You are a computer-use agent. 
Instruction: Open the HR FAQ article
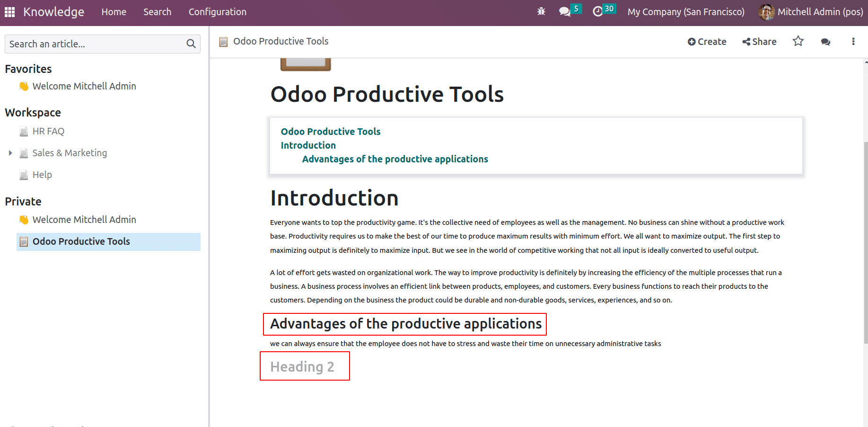tap(48, 132)
